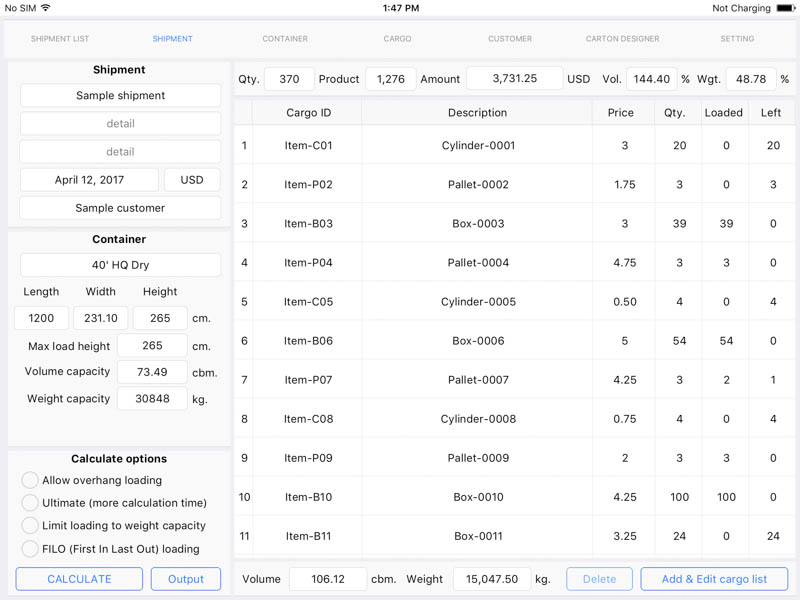Image resolution: width=800 pixels, height=600 pixels.
Task: Open the 40' HQ Dry container selector
Action: coord(120,265)
